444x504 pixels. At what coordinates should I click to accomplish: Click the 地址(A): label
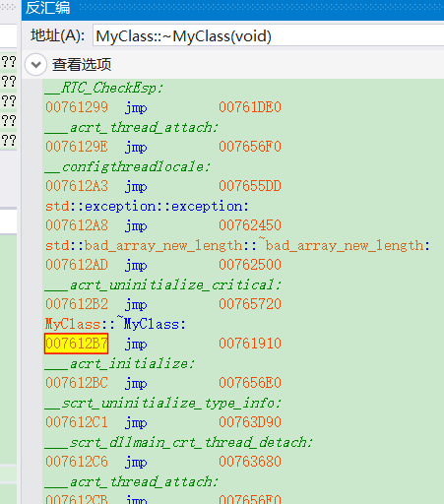58,35
